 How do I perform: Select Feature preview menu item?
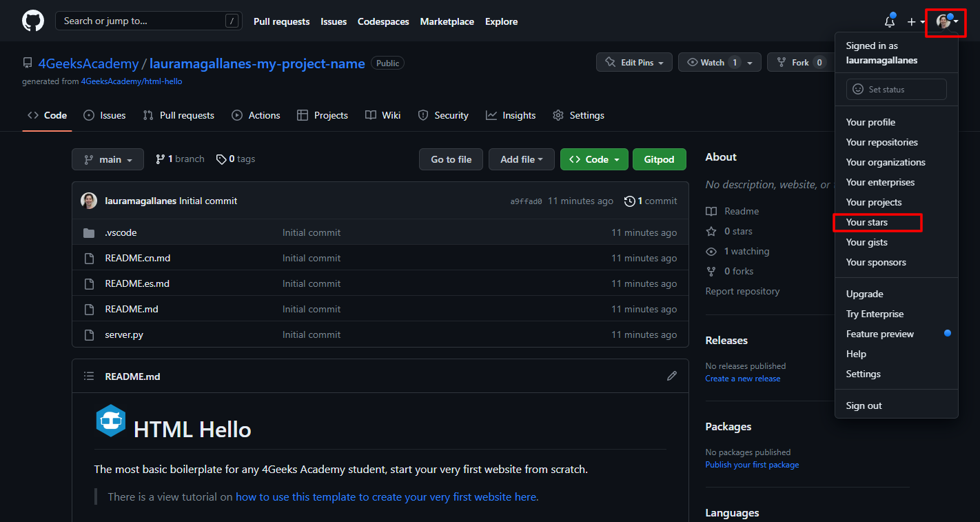(897, 334)
